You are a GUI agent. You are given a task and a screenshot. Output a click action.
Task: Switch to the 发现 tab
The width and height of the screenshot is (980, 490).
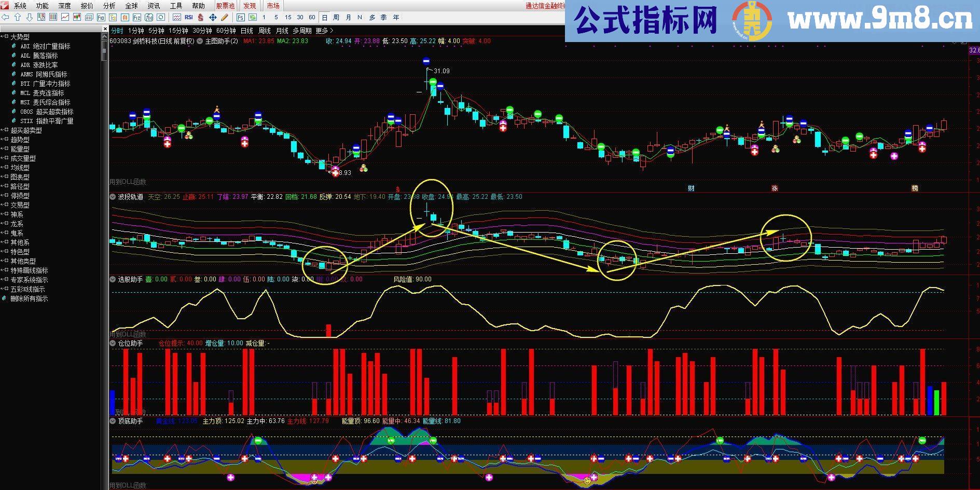(250, 6)
